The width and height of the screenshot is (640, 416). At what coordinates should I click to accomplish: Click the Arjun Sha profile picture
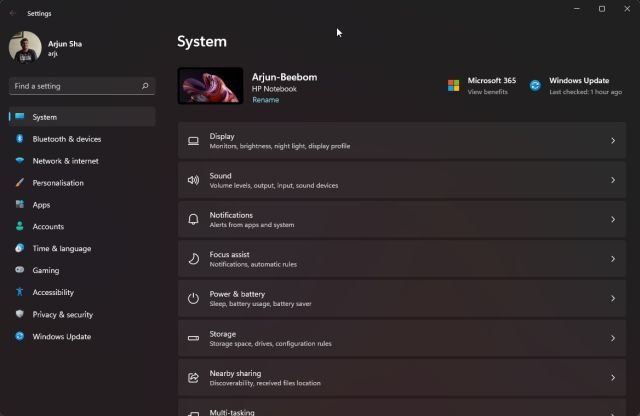tap(25, 47)
